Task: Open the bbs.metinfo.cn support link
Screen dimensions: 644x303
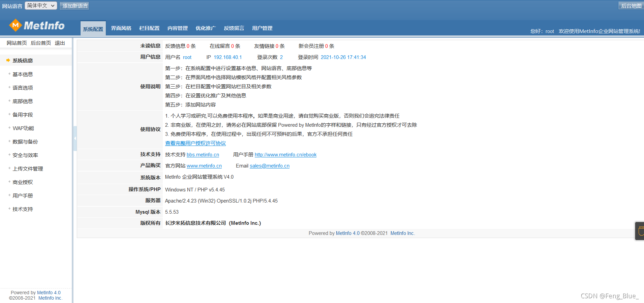Action: (x=203, y=155)
